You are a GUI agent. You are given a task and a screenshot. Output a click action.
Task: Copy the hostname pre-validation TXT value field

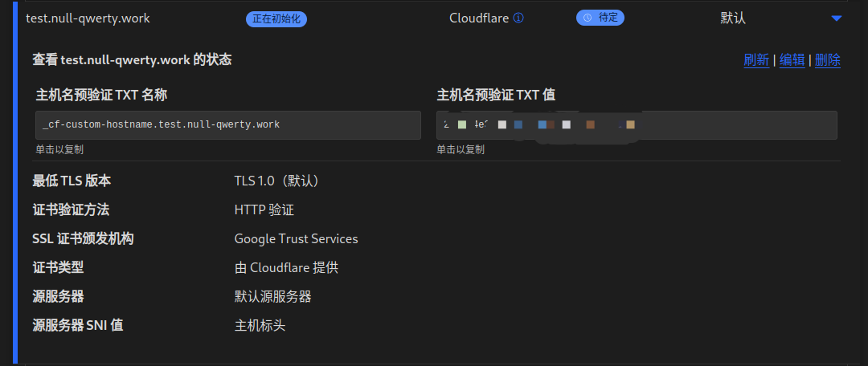637,125
